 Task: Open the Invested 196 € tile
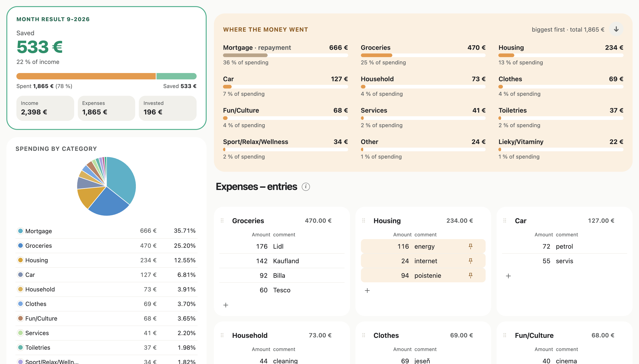click(x=168, y=108)
